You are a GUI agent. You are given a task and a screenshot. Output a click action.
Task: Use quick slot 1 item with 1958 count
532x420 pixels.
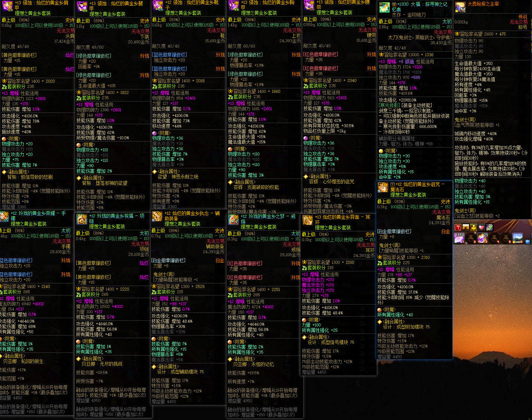[459, 238]
